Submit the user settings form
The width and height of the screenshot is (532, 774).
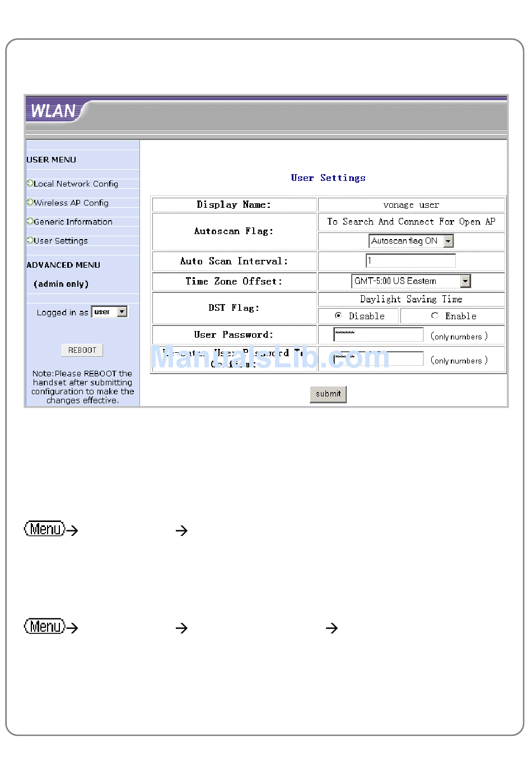pos(328,394)
